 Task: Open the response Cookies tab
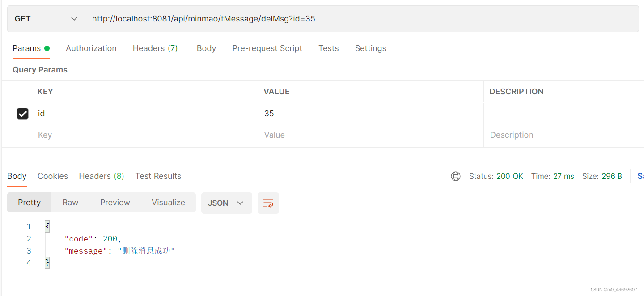(53, 176)
